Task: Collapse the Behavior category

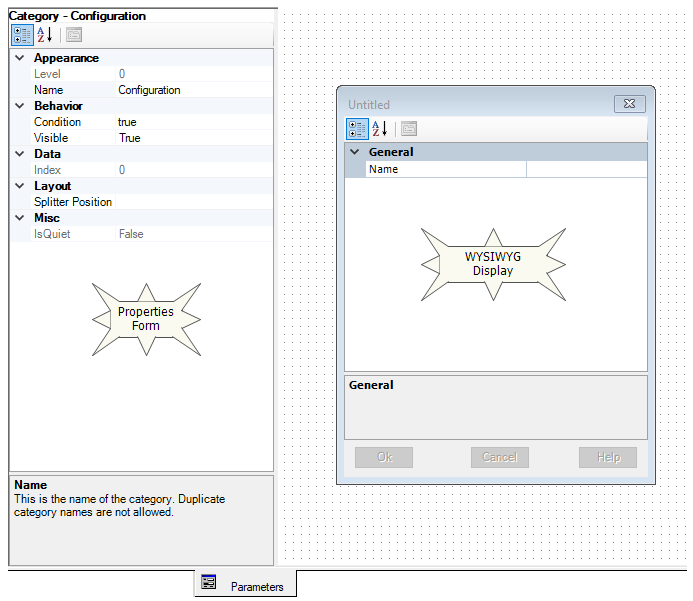Action: [x=19, y=106]
